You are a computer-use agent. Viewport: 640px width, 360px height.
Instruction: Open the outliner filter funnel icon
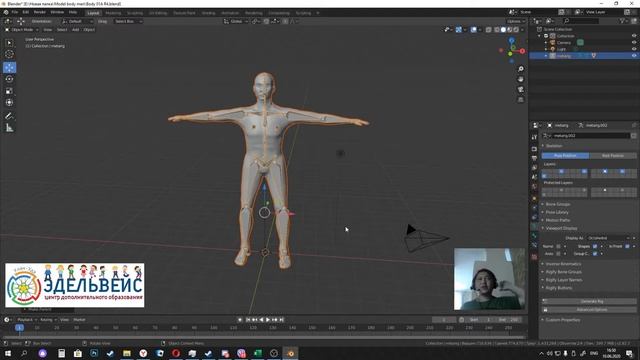(x=623, y=21)
